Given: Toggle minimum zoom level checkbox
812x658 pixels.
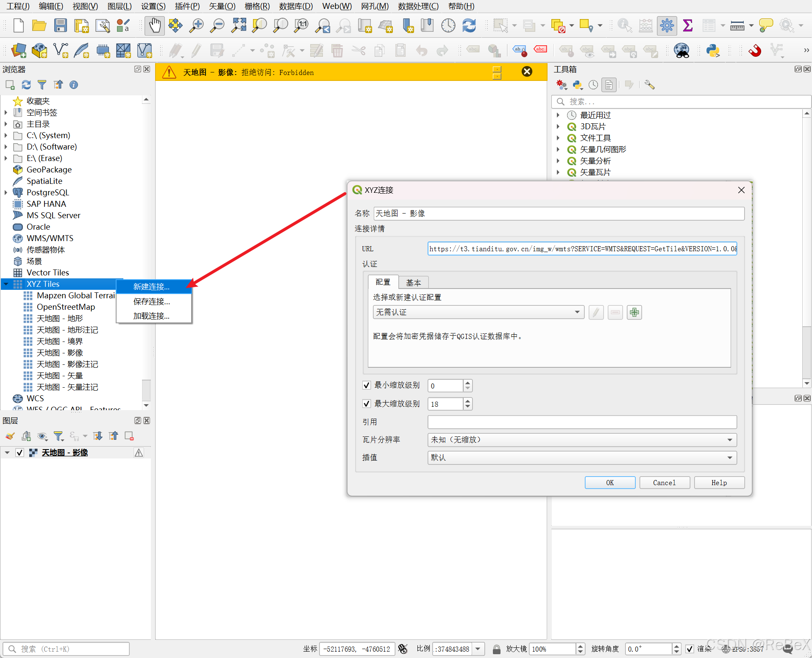Looking at the screenshot, I should tap(367, 385).
